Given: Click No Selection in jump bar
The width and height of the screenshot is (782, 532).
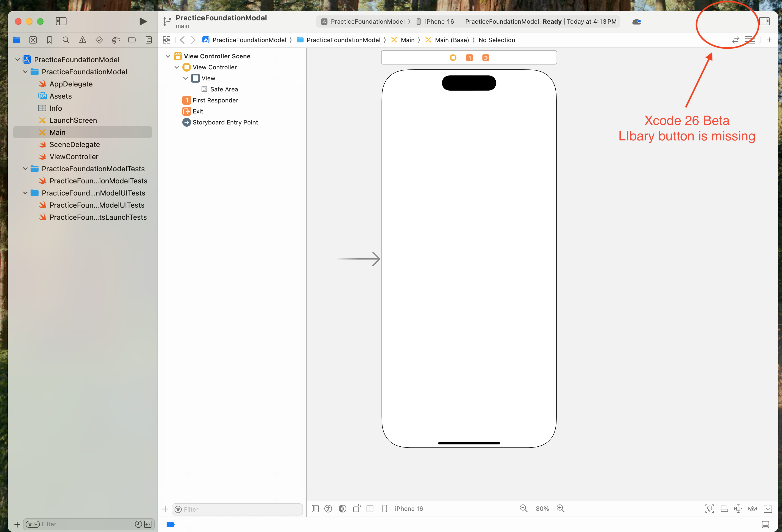Looking at the screenshot, I should point(497,40).
